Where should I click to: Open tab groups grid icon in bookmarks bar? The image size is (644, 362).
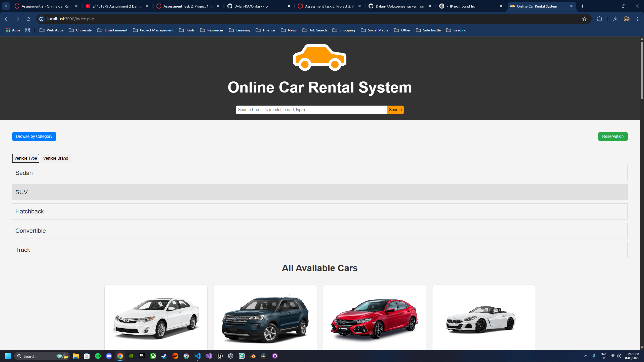coord(28,30)
